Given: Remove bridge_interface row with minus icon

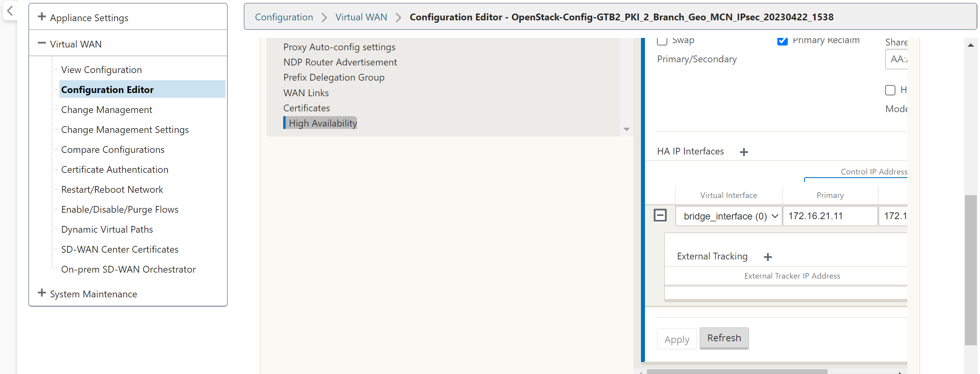Looking at the screenshot, I should pyautogui.click(x=660, y=216).
